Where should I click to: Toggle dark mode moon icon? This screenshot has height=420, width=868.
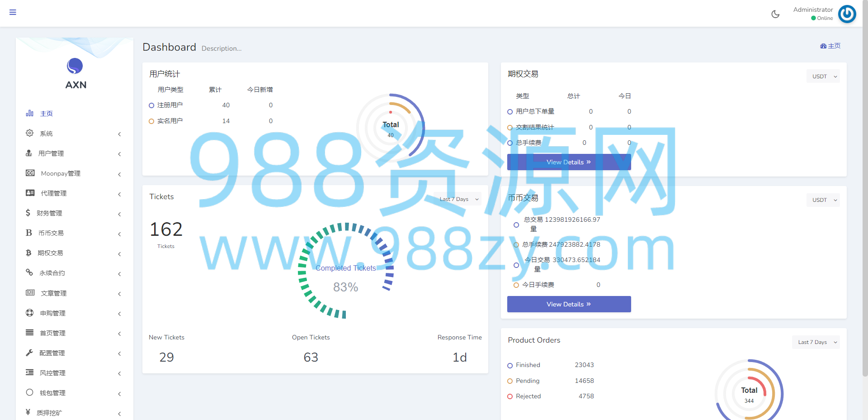click(x=775, y=14)
